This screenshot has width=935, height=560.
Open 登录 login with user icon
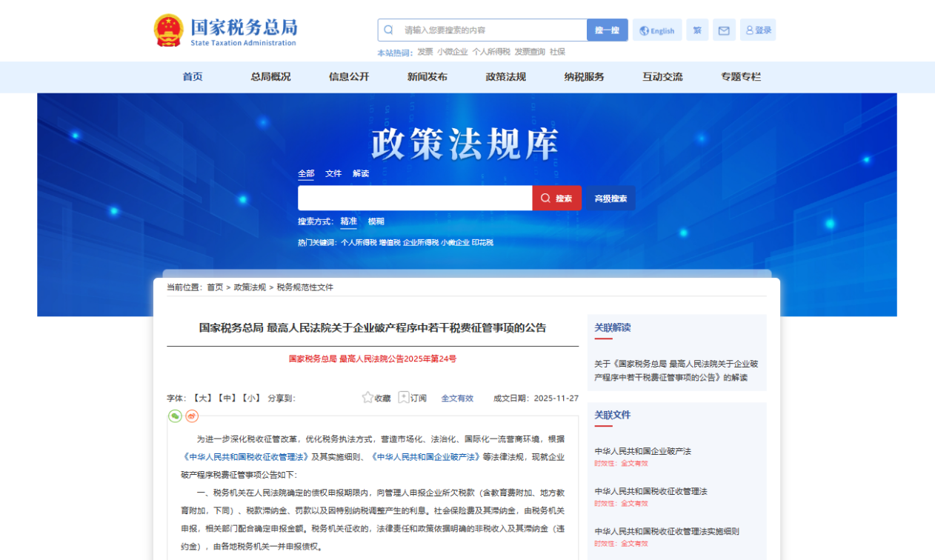point(758,30)
